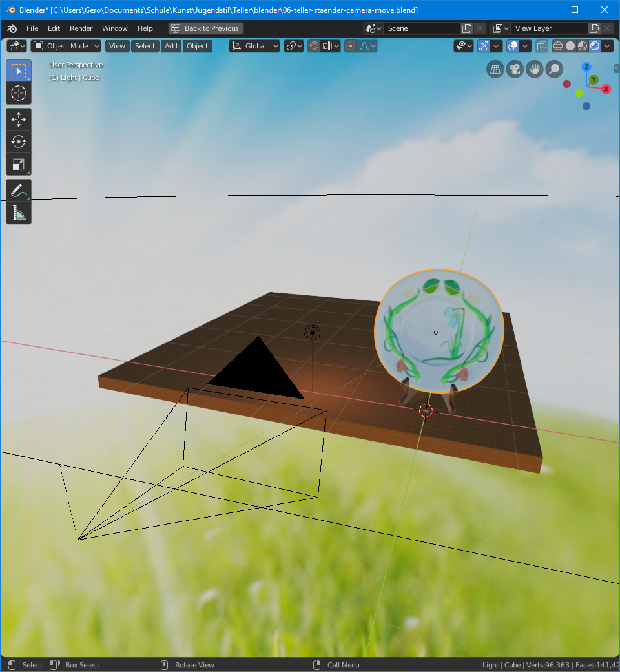Click the red X axis gizmo ball
This screenshot has height=672, width=620.
[x=606, y=89]
